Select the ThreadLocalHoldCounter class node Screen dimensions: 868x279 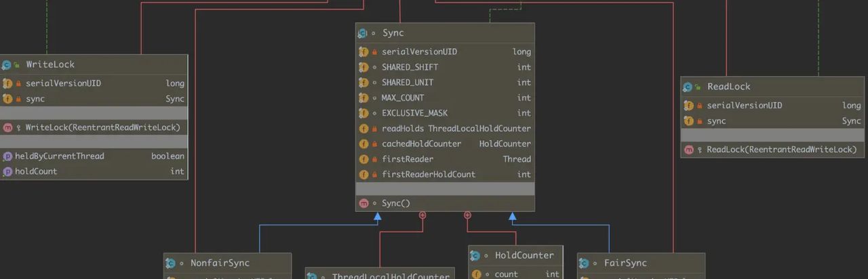click(x=390, y=276)
